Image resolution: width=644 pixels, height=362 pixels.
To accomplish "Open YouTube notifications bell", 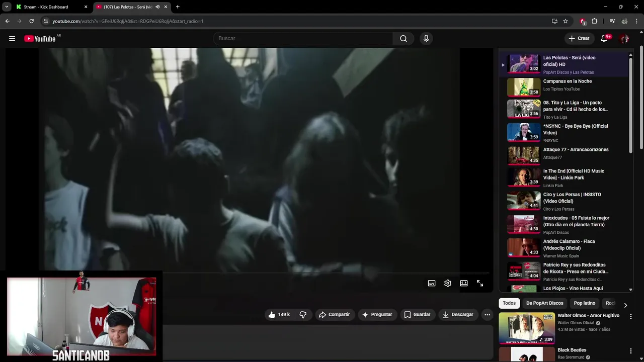I will pyautogui.click(x=604, y=39).
